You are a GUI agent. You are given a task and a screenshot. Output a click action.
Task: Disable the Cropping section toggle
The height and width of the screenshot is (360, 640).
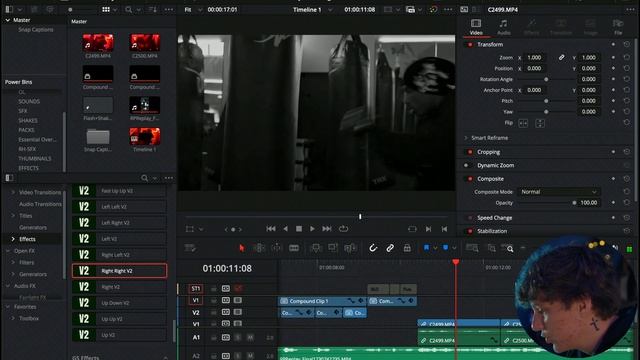point(470,152)
